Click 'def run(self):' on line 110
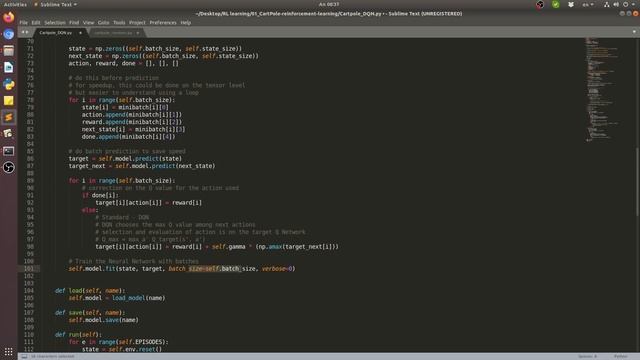 click(78, 335)
